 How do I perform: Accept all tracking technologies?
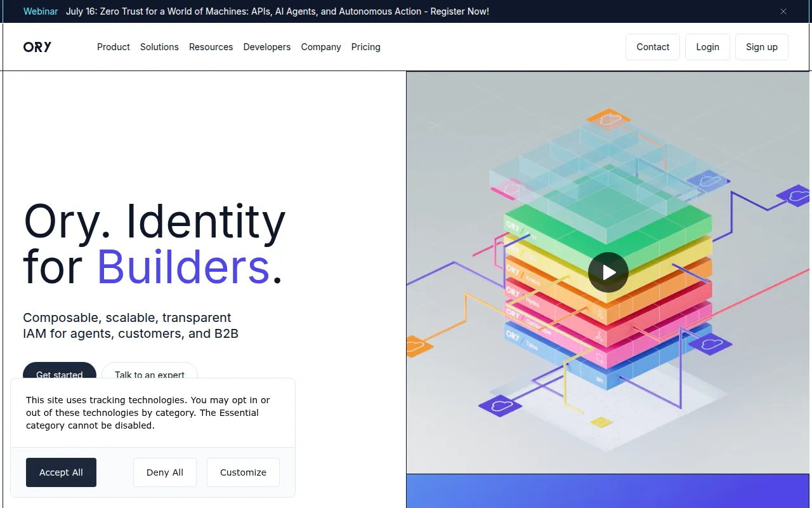pos(61,472)
